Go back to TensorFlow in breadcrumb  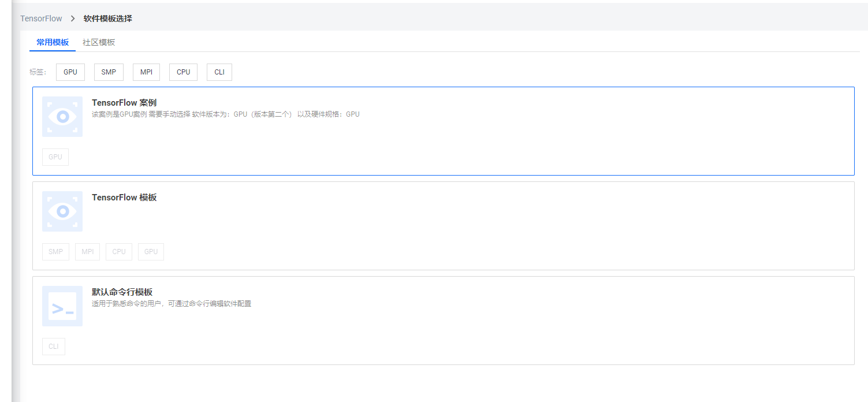click(41, 18)
